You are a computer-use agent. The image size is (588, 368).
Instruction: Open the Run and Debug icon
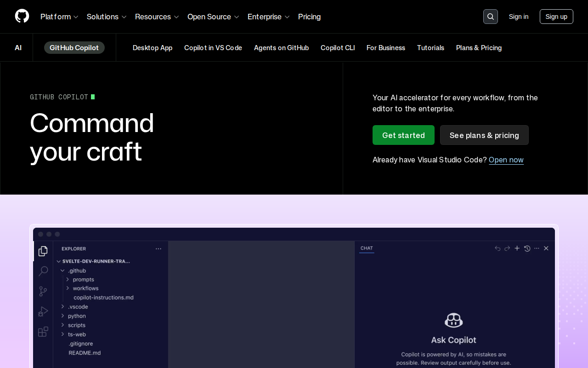43,311
